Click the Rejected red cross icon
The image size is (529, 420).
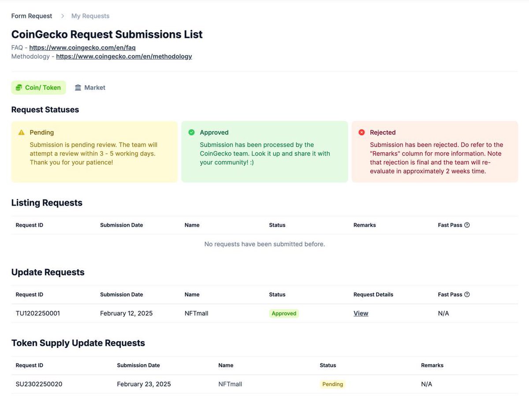[361, 132]
